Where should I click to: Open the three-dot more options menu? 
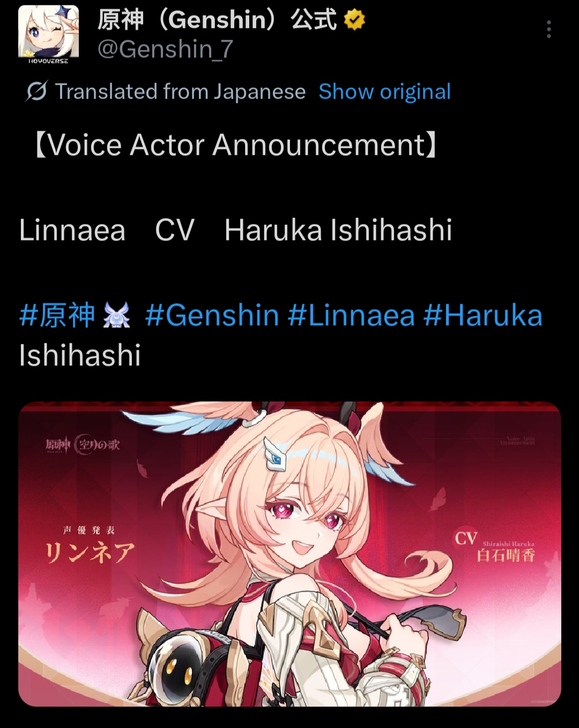(548, 29)
